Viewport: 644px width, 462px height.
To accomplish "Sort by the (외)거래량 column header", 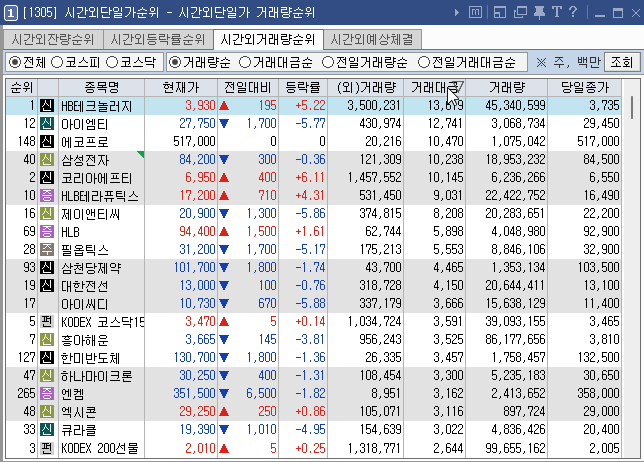I will click(x=366, y=87).
